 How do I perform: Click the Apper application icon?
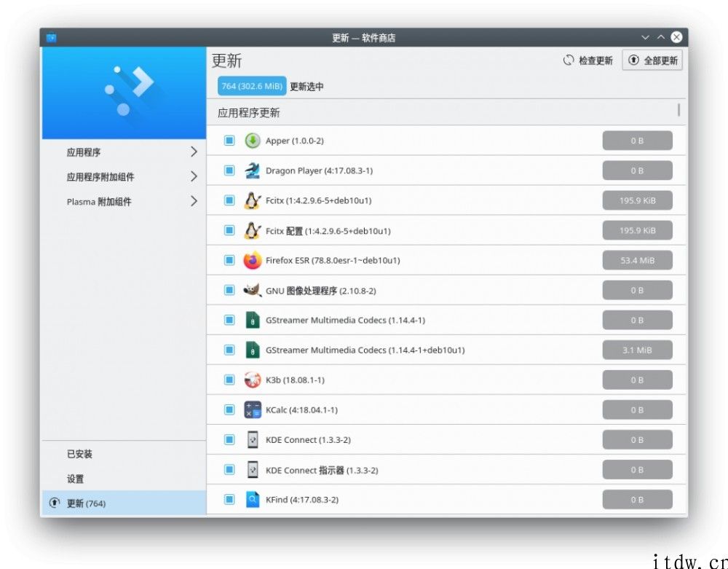252,141
